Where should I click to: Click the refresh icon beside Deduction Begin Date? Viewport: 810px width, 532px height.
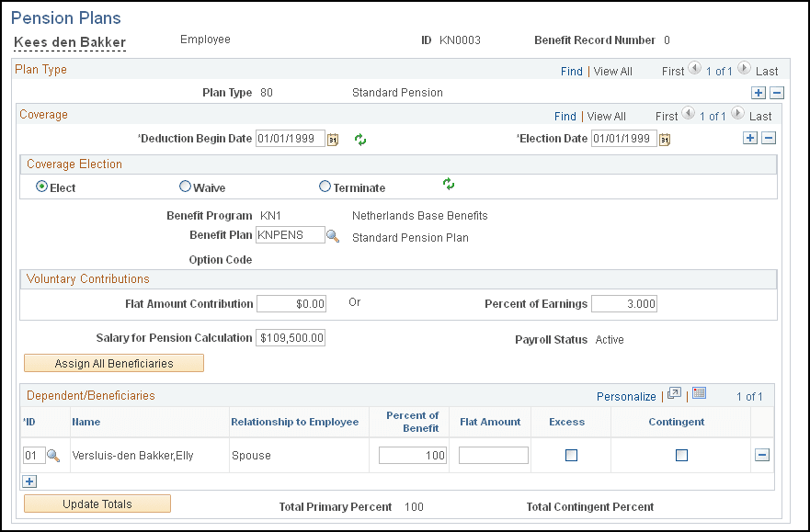359,140
